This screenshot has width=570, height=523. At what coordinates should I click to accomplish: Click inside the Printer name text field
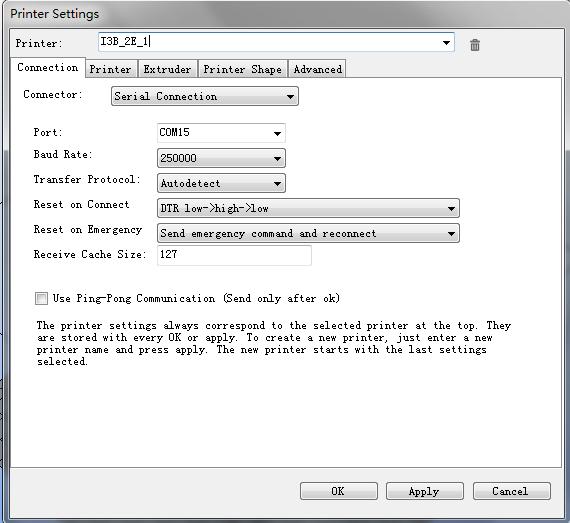tap(269, 42)
